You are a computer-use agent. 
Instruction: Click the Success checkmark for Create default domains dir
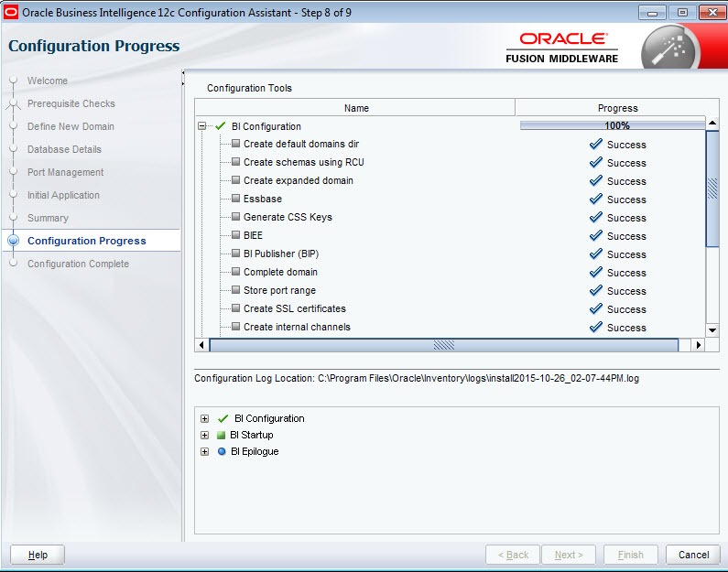[x=596, y=145]
